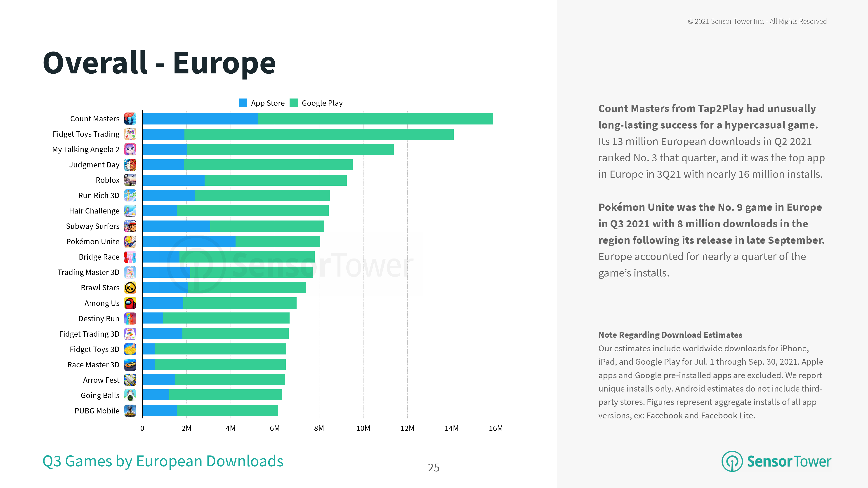Click the Q3 Games by European Downloads caption
868x488 pixels.
[163, 461]
